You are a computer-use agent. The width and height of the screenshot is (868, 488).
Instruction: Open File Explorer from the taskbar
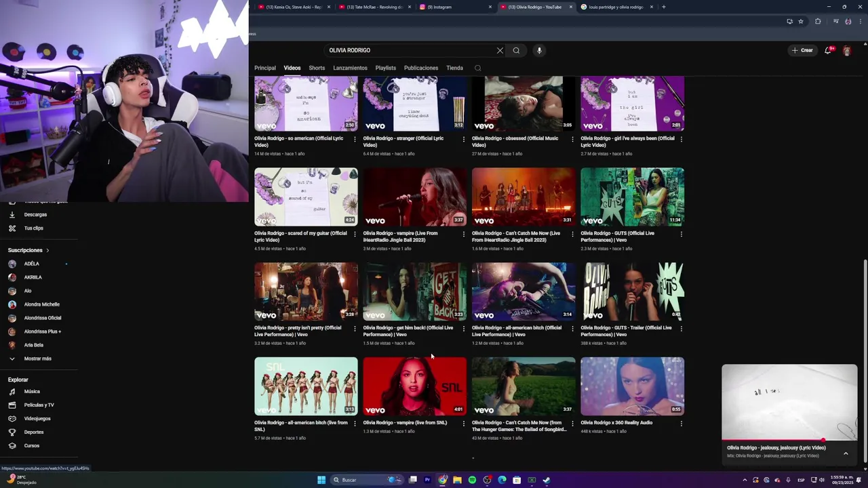(457, 480)
